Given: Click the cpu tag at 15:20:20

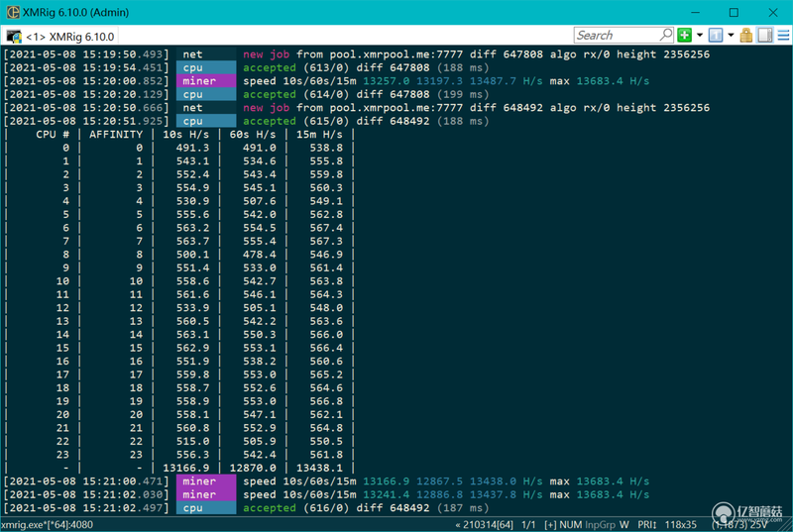Looking at the screenshot, I should [x=206, y=94].
